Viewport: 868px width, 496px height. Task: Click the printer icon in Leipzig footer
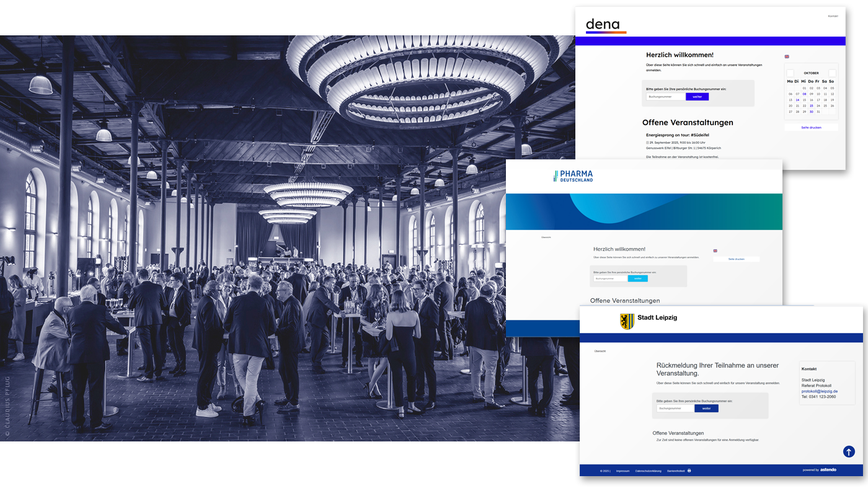(689, 471)
